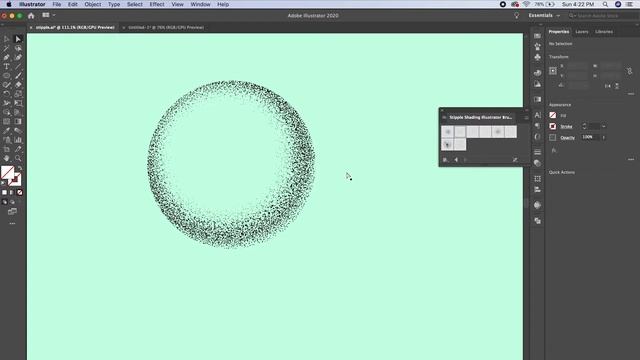This screenshot has height=360, width=640.
Task: Select the Eraser tool
Action: (x=18, y=85)
